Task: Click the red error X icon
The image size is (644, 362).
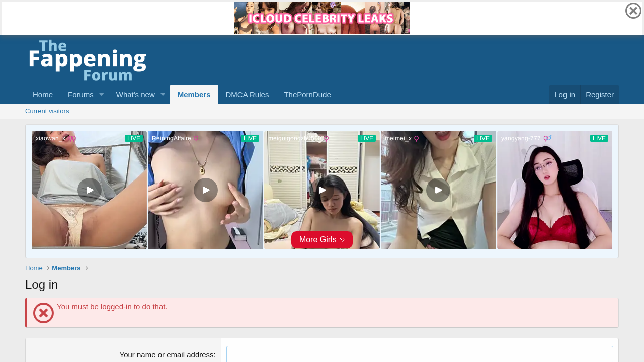Action: [x=44, y=313]
